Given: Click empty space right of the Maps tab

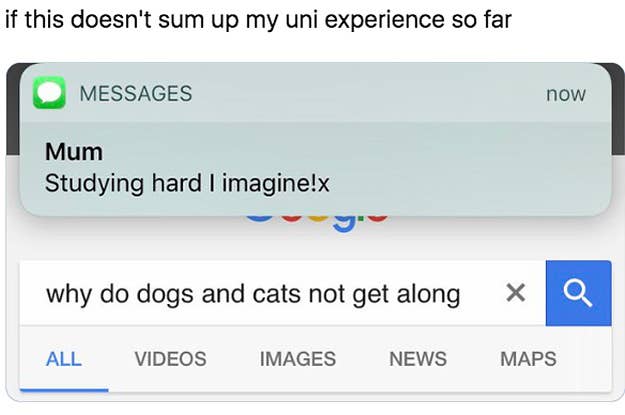Looking at the screenshot, I should pos(590,358).
